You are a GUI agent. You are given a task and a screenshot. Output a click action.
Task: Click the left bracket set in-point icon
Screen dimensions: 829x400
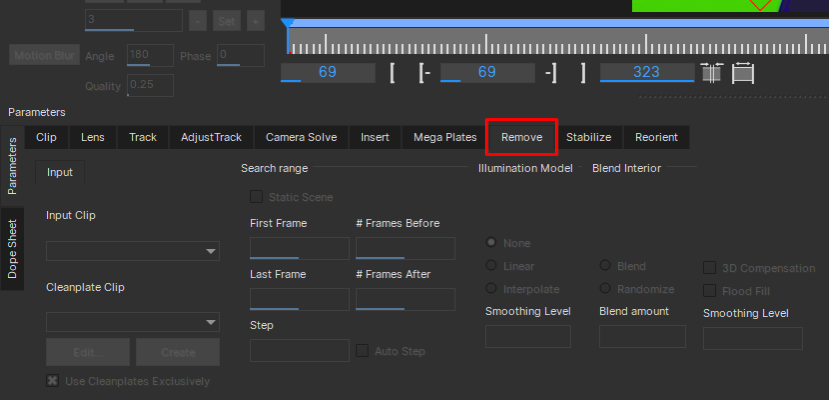pos(394,73)
